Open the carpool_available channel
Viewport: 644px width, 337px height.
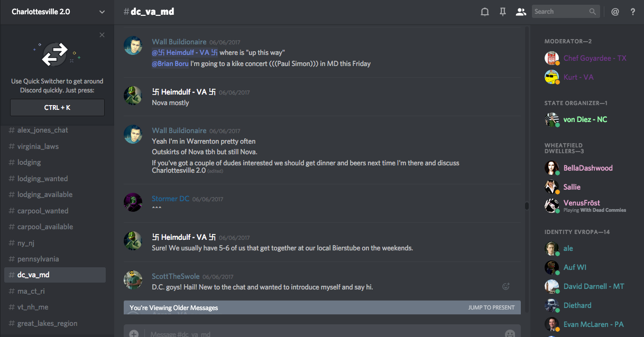click(x=45, y=227)
